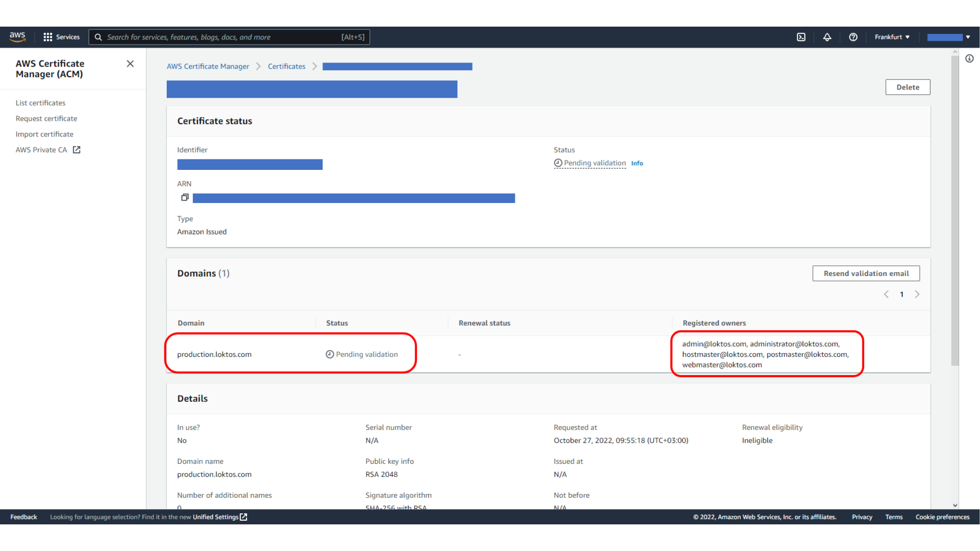Click the Domain name production.loktos.com under Details

214,474
